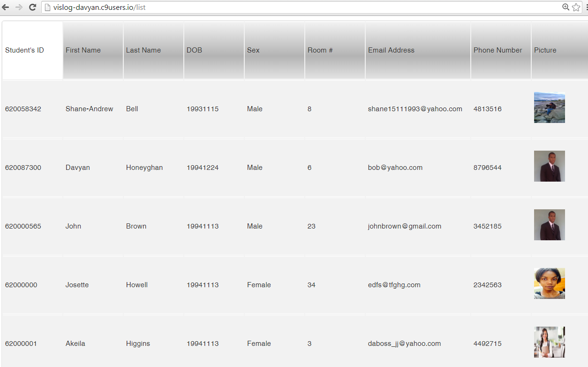
Task: Click first name John
Action: [x=73, y=226]
